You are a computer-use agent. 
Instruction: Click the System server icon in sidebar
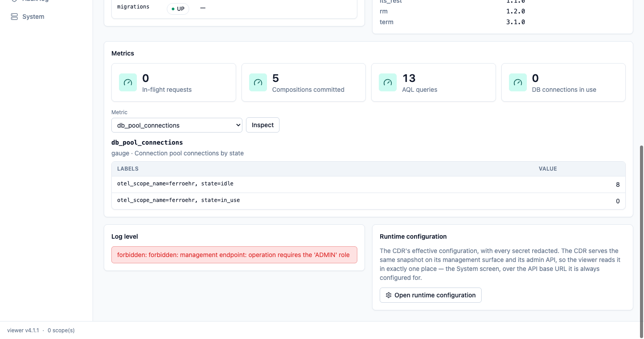click(x=14, y=17)
